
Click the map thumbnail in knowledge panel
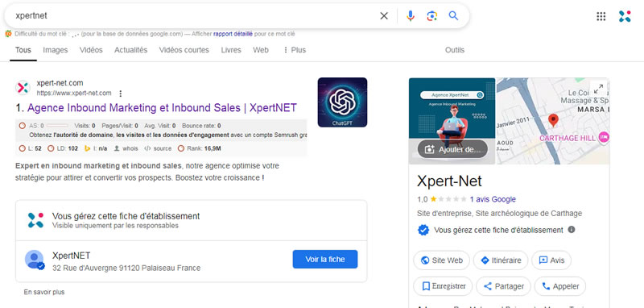(x=553, y=121)
